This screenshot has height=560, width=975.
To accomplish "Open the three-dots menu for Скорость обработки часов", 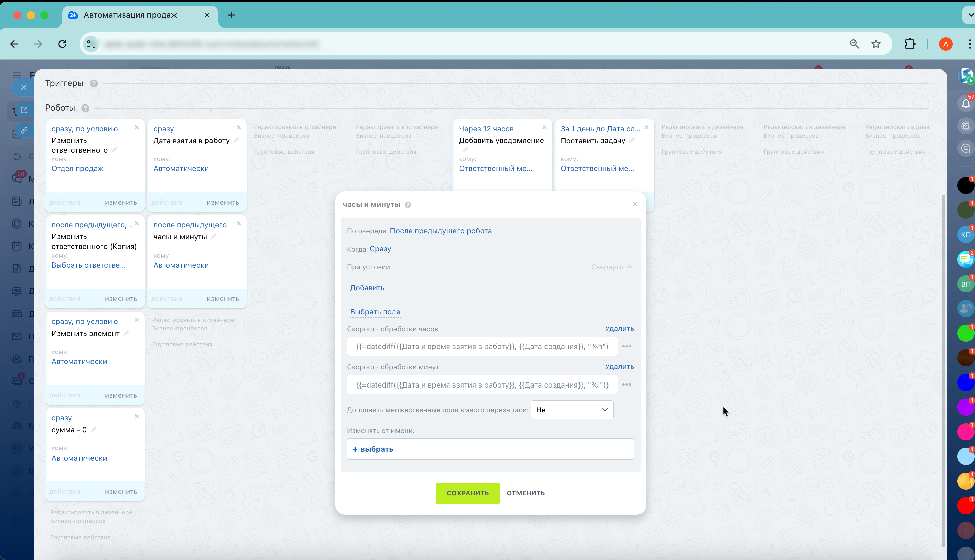I will point(626,347).
